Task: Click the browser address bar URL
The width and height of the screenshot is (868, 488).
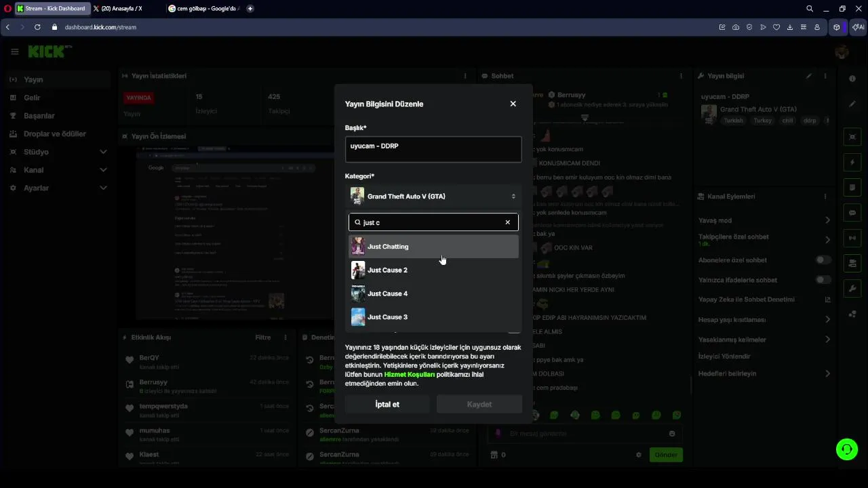Action: coord(100,27)
